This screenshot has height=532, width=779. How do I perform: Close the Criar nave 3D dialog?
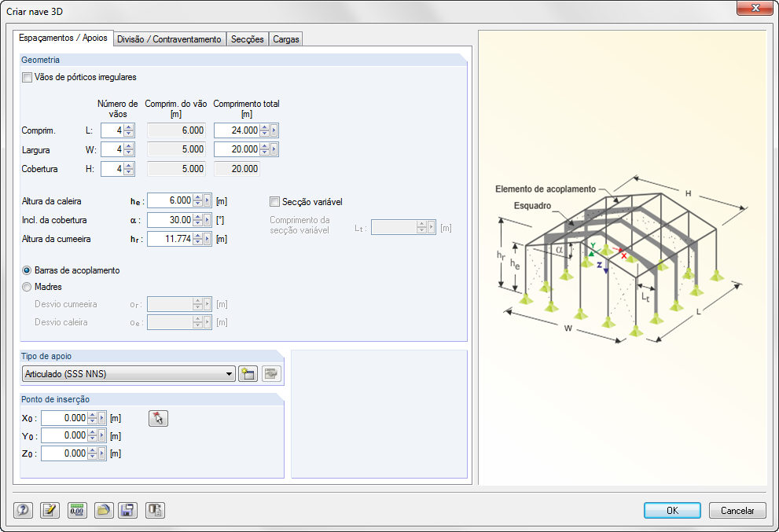[x=755, y=8]
